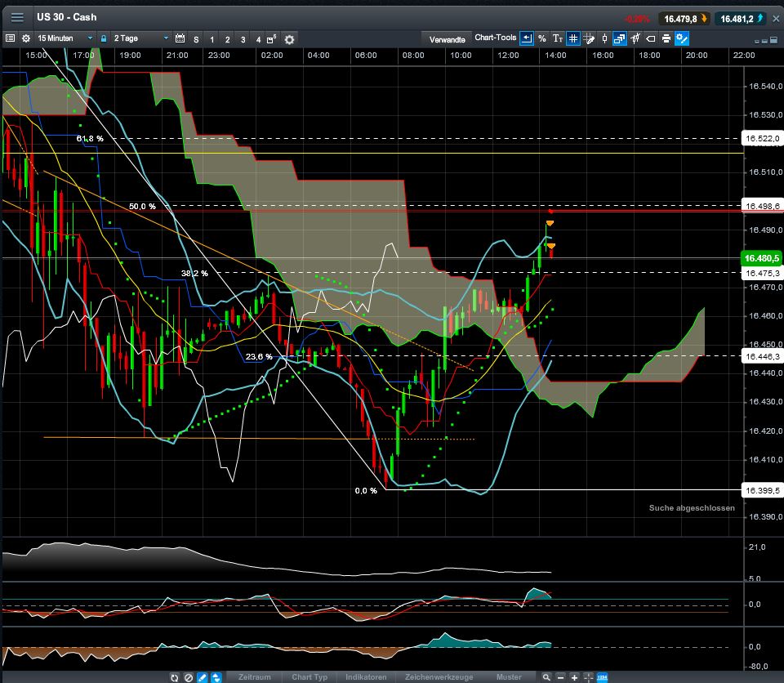Image resolution: width=784 pixels, height=683 pixels.
Task: Toggle the overlapping windows tool
Action: (x=620, y=38)
